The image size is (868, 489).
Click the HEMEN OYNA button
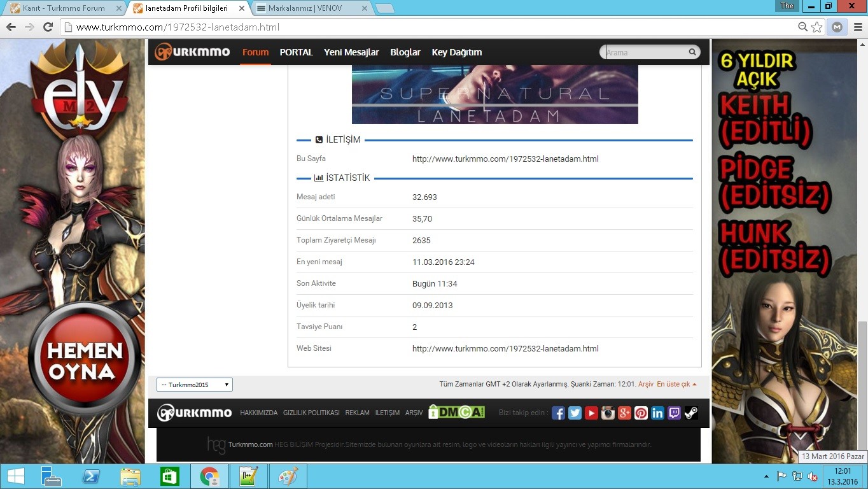[85, 360]
